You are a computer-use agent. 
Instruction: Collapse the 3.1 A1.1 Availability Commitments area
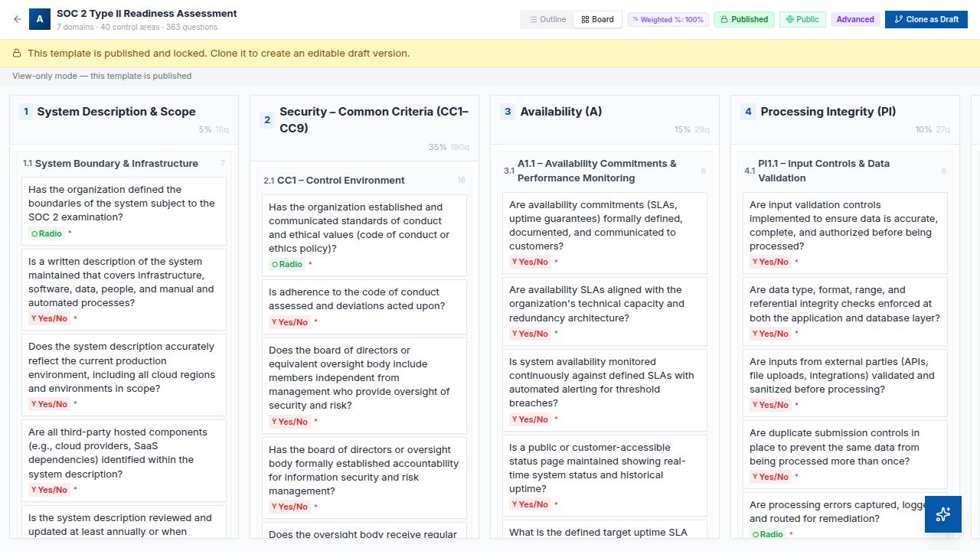(605, 171)
